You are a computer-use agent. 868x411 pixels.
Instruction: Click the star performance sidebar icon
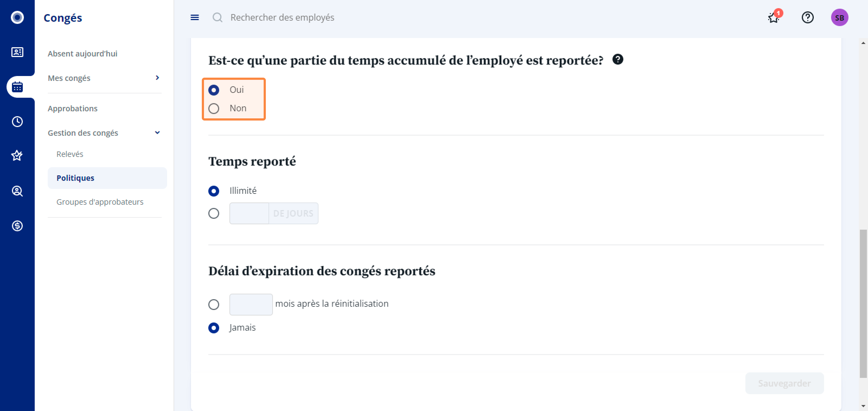tap(17, 156)
